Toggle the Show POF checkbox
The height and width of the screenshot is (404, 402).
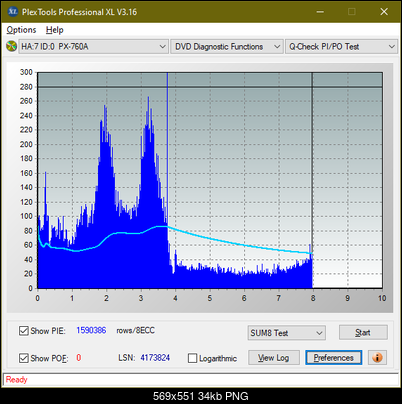(x=23, y=358)
